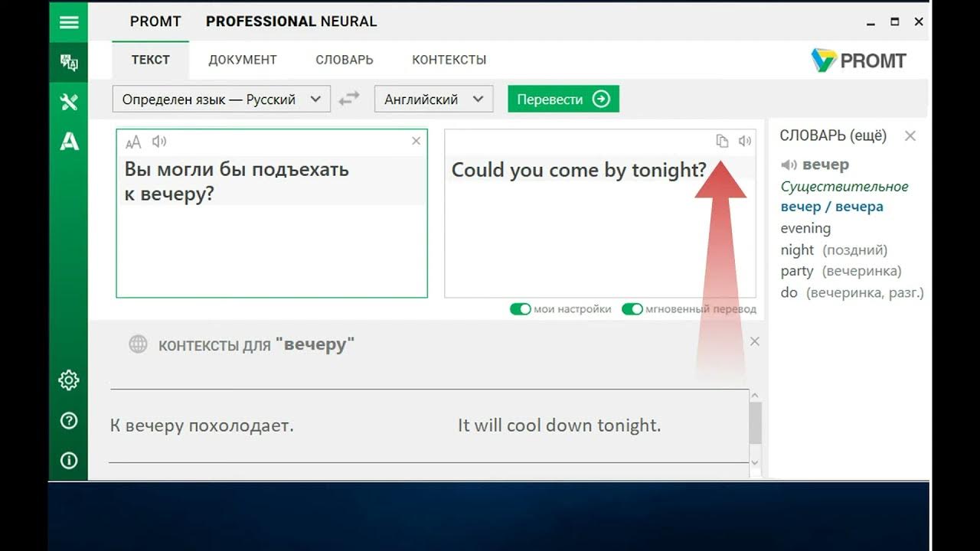Click context 'К вечеру похолодает.'
The image size is (980, 551).
coord(202,425)
